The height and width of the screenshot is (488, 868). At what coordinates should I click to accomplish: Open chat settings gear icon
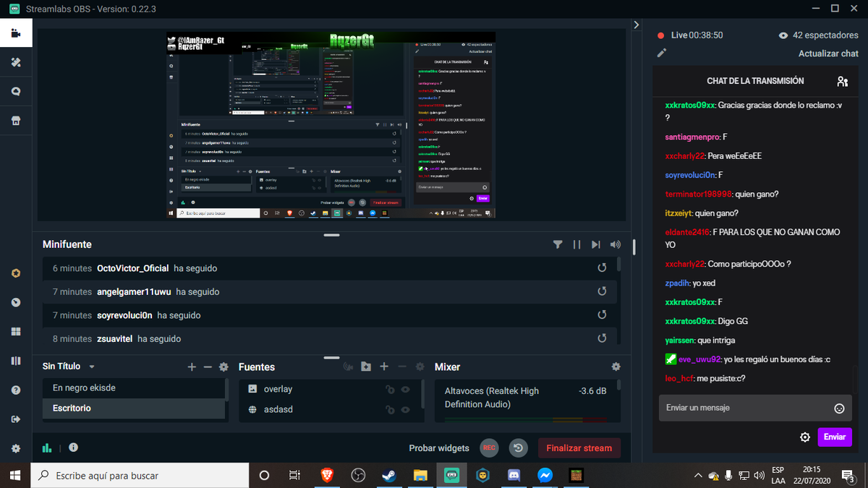click(805, 437)
